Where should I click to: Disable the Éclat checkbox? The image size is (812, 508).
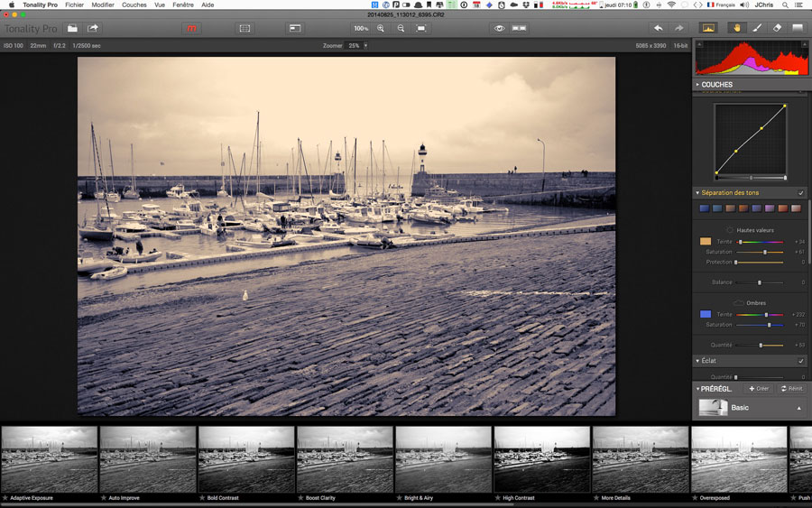(800, 360)
